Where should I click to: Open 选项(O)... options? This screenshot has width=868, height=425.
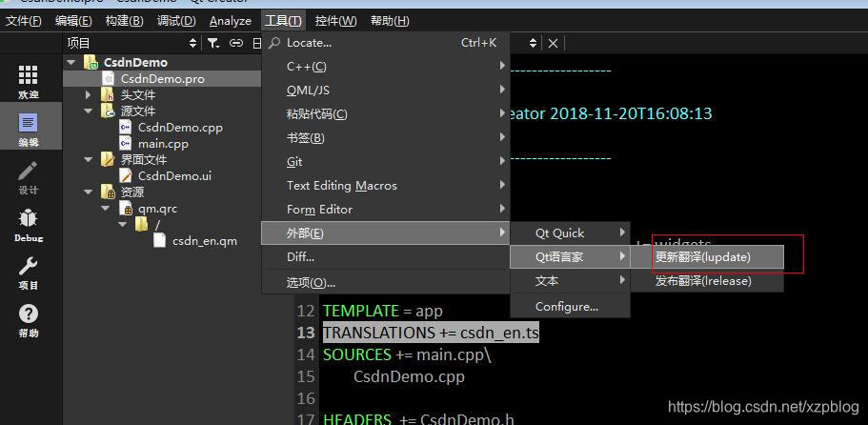point(385,283)
